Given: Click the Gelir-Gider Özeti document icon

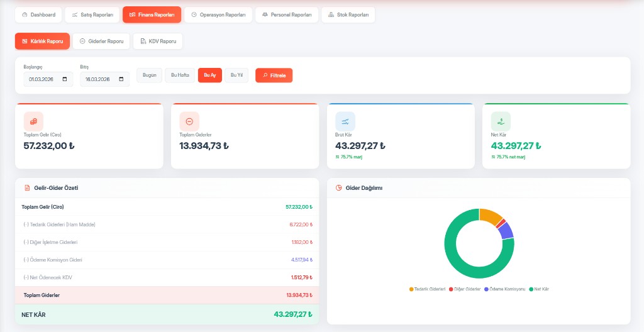Looking at the screenshot, I should pyautogui.click(x=27, y=188).
